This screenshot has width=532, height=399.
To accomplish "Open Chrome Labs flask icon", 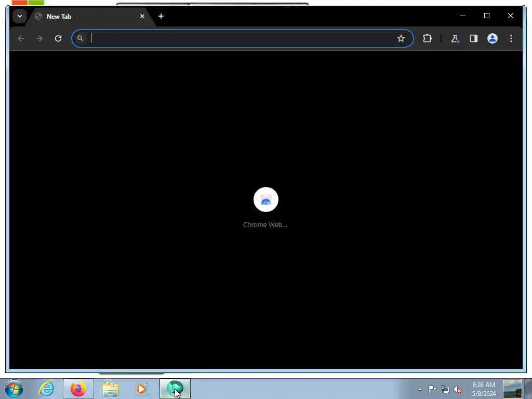I will pos(455,38).
